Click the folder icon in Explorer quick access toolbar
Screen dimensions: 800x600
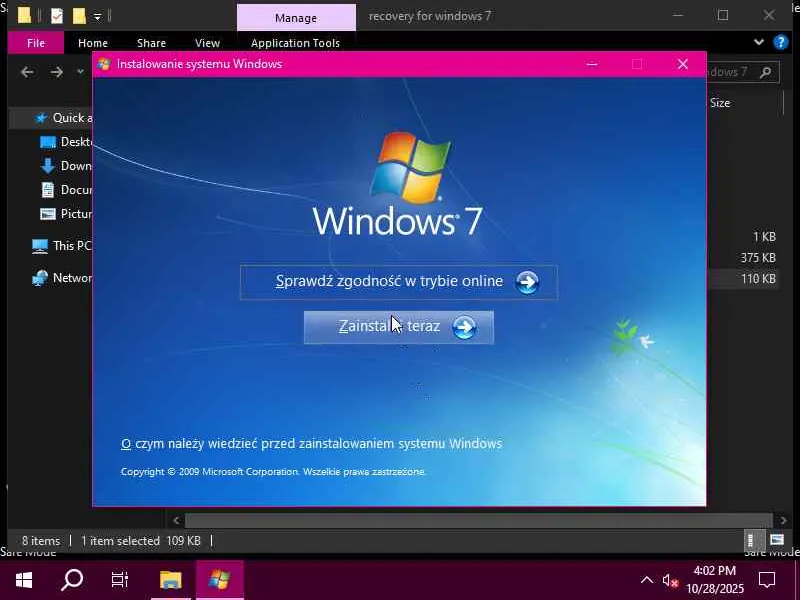pos(24,16)
